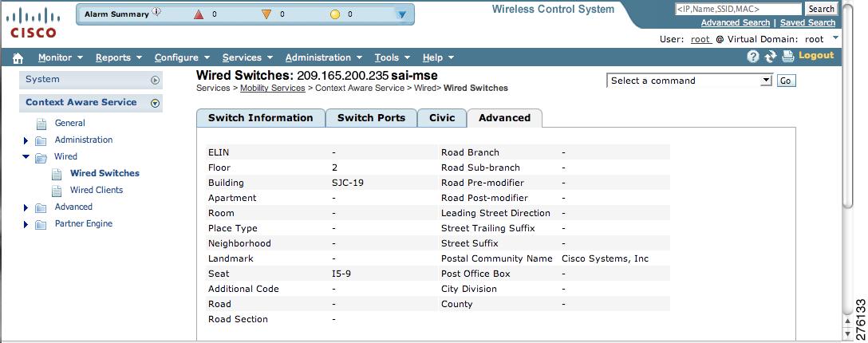View major alarms orange triangle
The width and height of the screenshot is (868, 343).
click(266, 14)
